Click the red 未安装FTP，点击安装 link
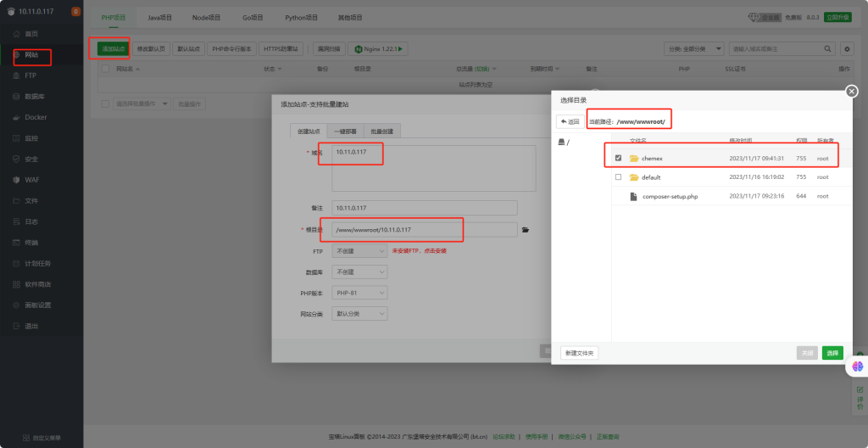 click(x=419, y=251)
